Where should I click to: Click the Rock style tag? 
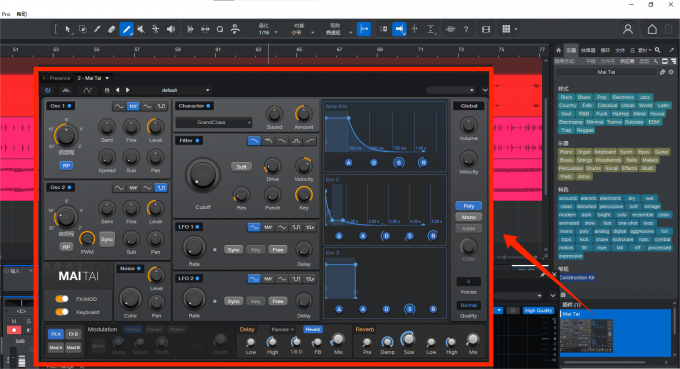pos(566,97)
